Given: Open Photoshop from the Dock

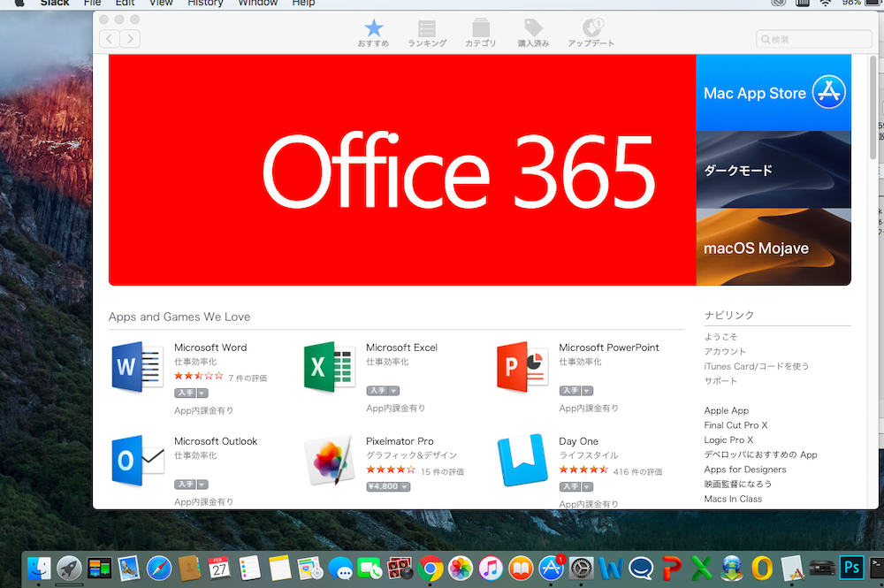Looking at the screenshot, I should tap(851, 568).
